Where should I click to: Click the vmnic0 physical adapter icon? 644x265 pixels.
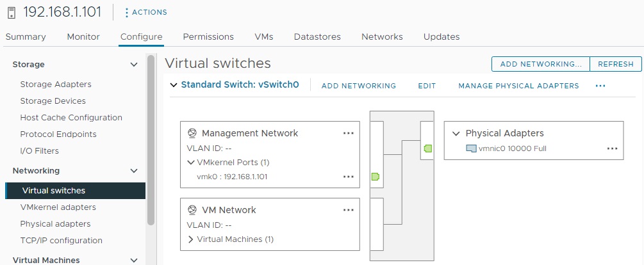[471, 149]
